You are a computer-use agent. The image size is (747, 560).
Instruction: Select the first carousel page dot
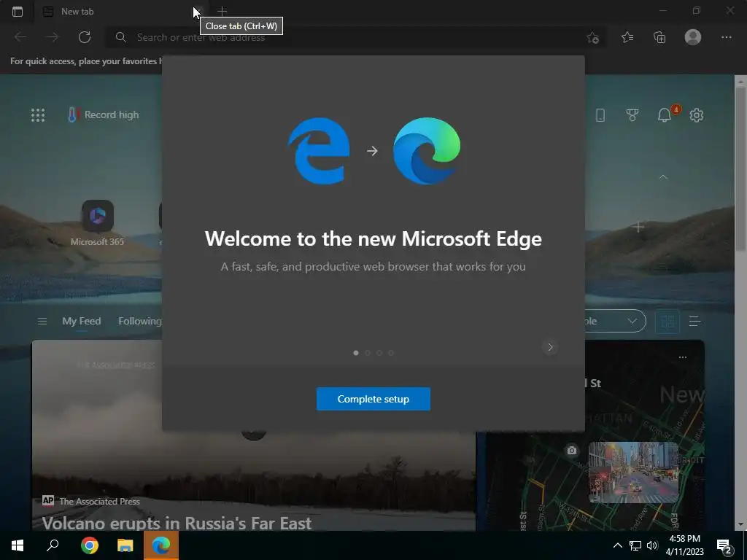tap(356, 353)
